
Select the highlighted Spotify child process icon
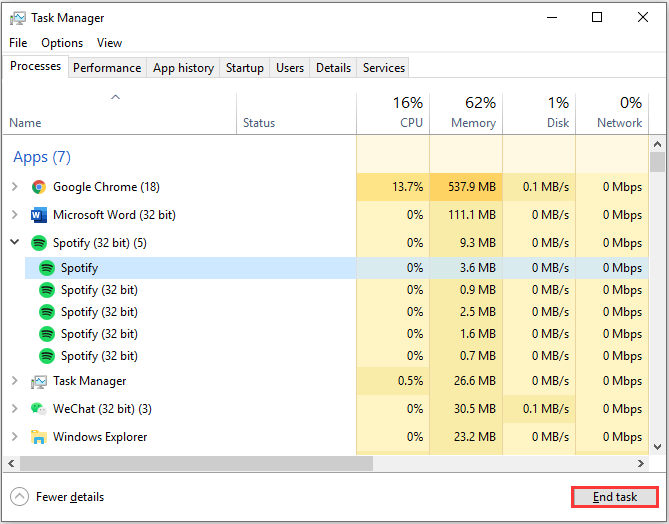(x=47, y=268)
